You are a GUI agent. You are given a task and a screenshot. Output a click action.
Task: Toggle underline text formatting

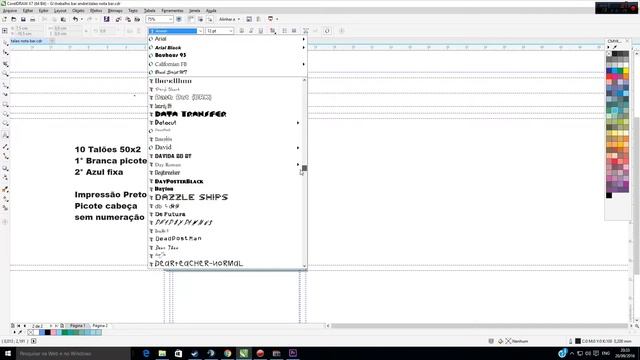tap(260, 31)
